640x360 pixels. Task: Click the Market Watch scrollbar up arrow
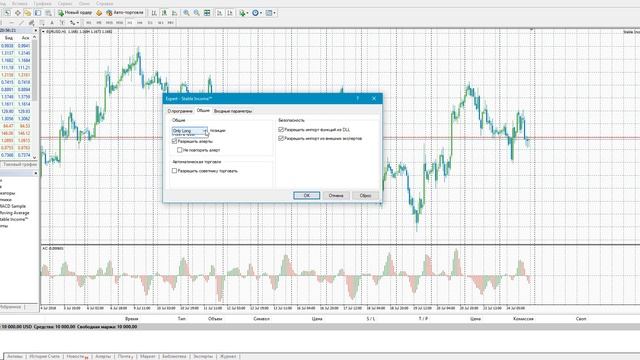click(x=35, y=38)
